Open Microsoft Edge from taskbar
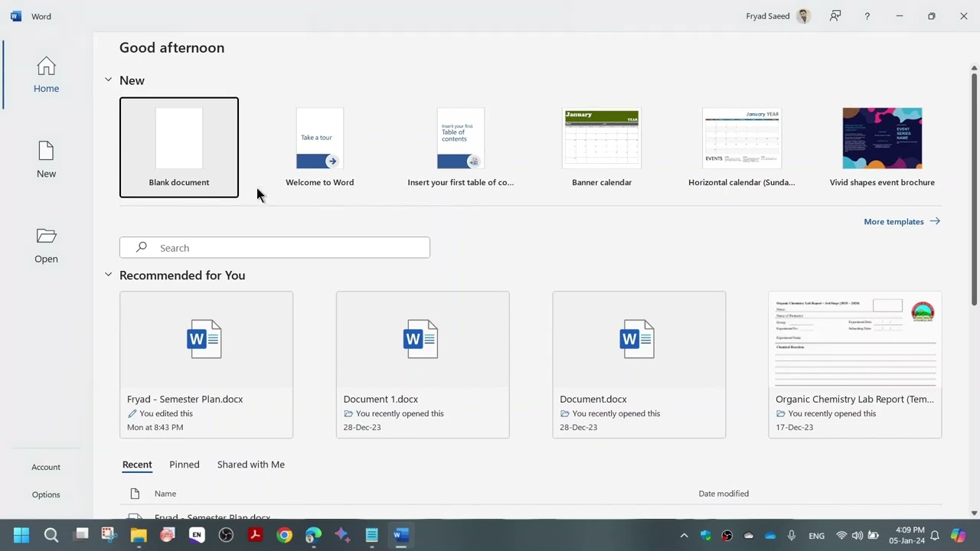980x551 pixels. point(313,535)
